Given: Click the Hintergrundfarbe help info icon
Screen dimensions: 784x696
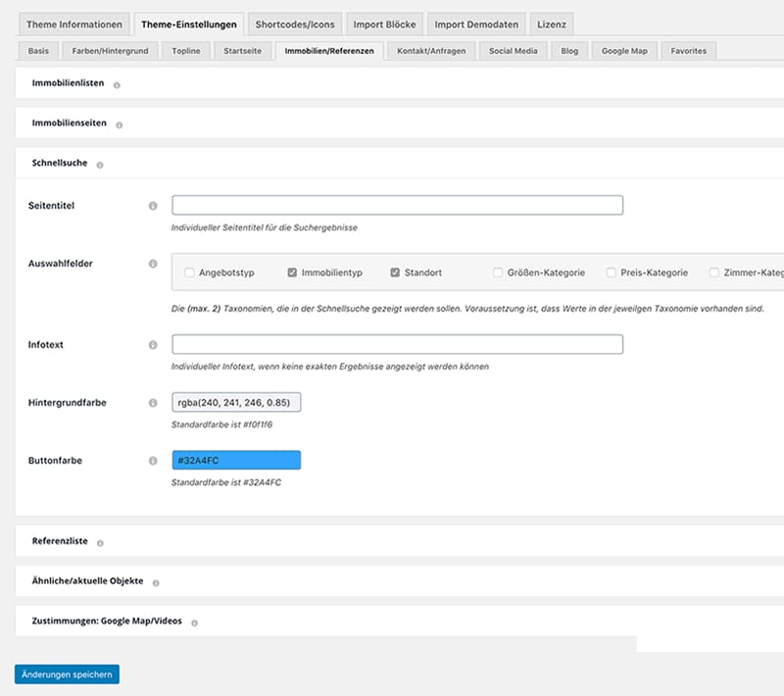Looking at the screenshot, I should click(x=153, y=403).
